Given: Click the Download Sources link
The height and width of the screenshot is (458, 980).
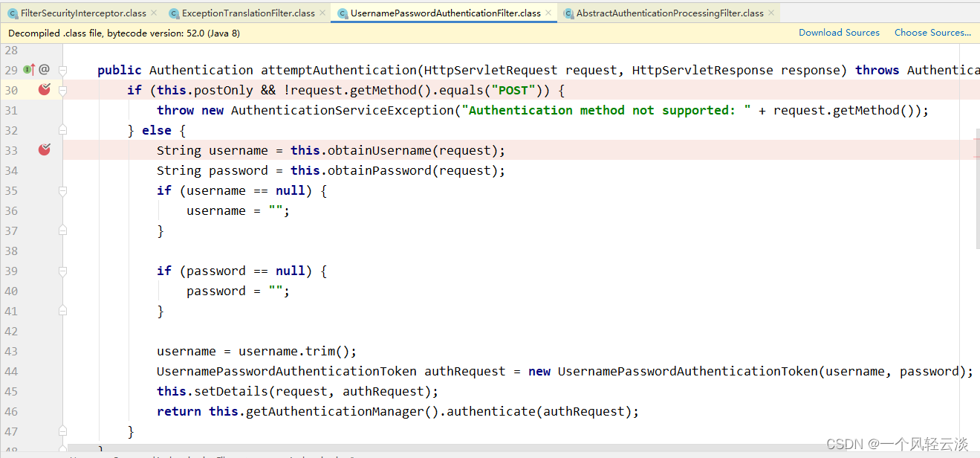Looking at the screenshot, I should coord(839,33).
